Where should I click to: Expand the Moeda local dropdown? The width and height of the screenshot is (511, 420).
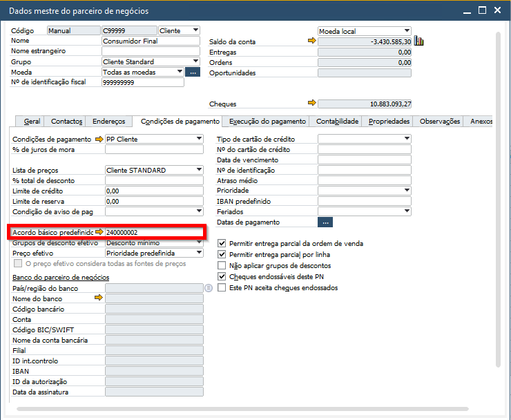click(407, 31)
